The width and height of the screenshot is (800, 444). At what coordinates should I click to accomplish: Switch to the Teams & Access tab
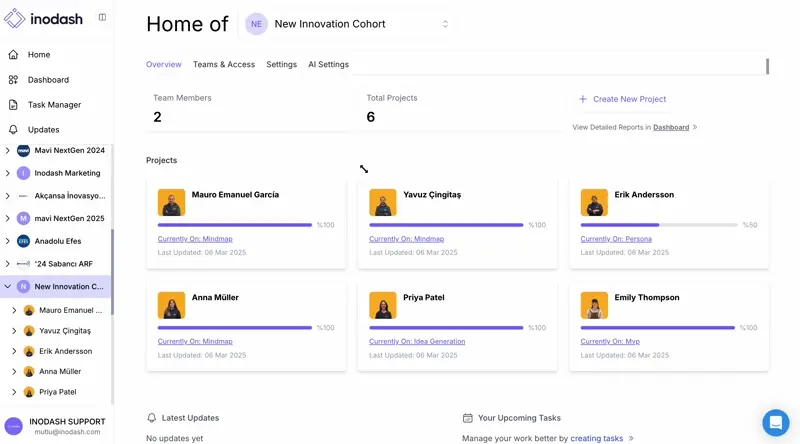[224, 65]
